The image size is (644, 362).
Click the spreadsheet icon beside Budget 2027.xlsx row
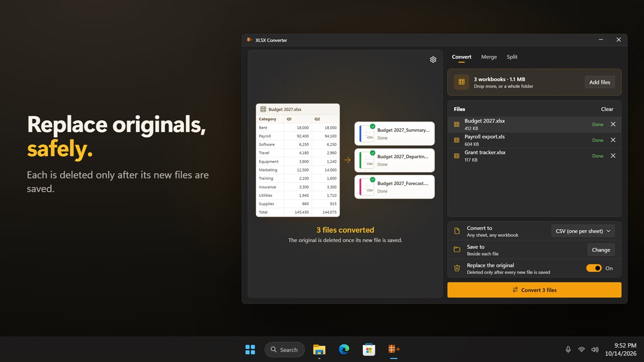click(457, 124)
